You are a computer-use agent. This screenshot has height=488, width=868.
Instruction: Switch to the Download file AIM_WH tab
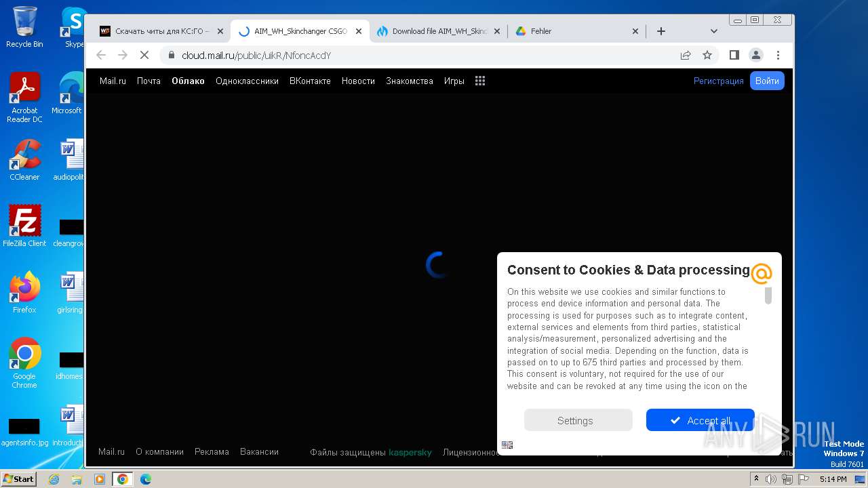click(x=439, y=31)
